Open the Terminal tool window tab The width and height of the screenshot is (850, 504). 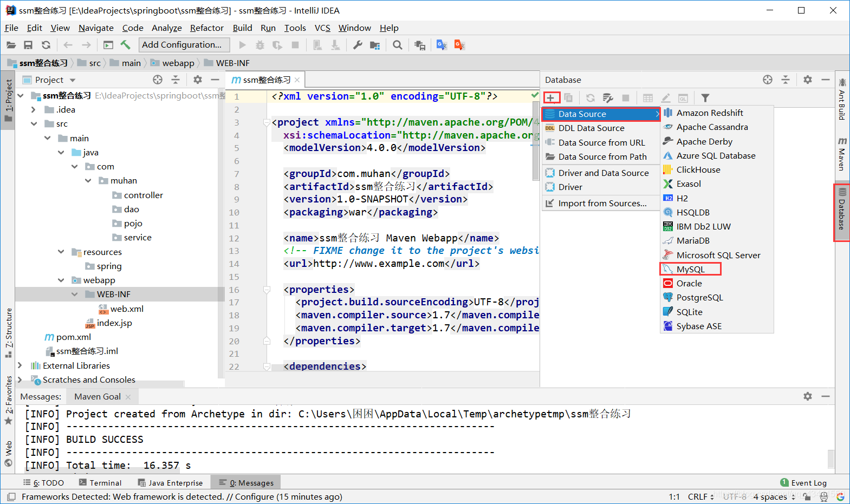(x=100, y=482)
